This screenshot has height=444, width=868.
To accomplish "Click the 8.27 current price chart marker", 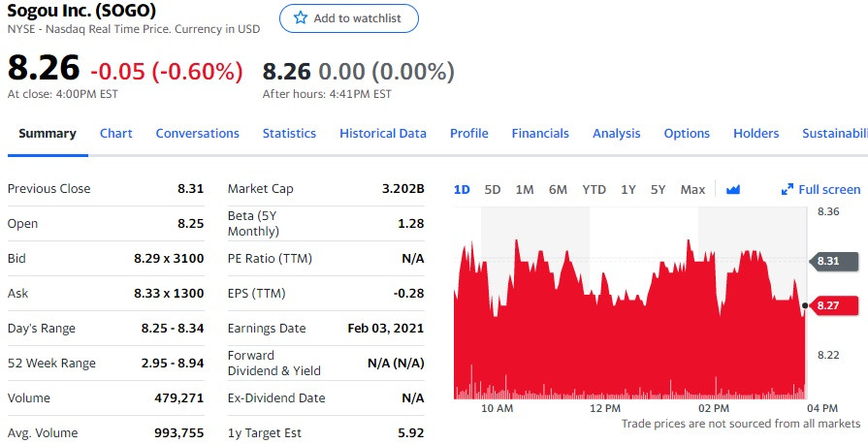I will [x=834, y=305].
